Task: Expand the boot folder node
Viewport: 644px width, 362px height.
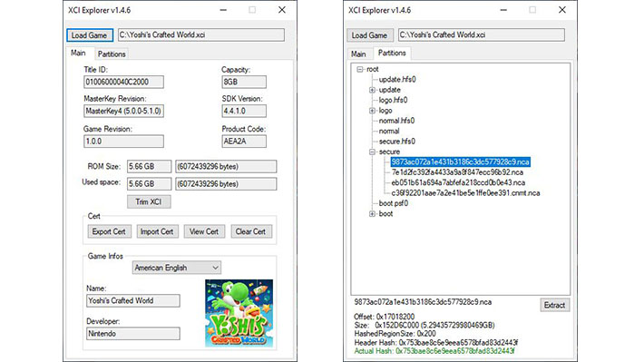Action: [372, 214]
